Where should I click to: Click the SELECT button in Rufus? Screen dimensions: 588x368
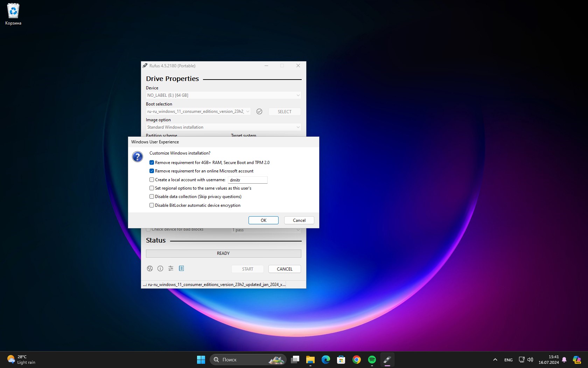(x=285, y=111)
